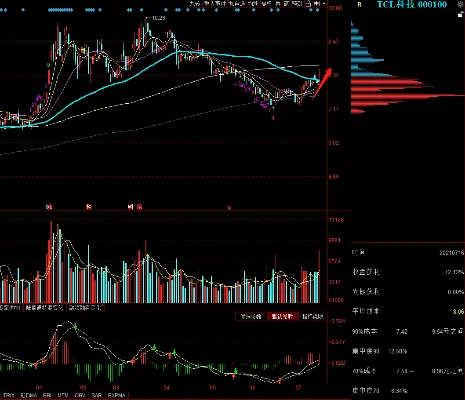465x400 pixels.
Task: Click the right button of indicator trio
Action: [x=312, y=316]
